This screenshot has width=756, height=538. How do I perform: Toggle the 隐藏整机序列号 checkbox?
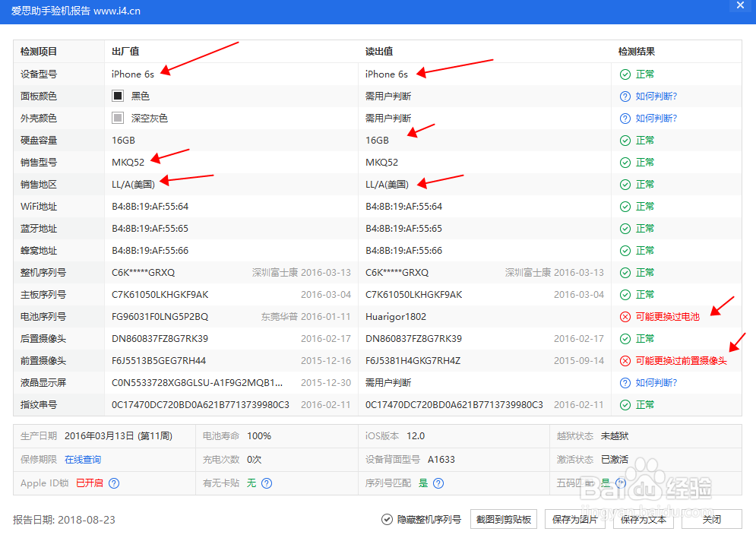(x=387, y=519)
